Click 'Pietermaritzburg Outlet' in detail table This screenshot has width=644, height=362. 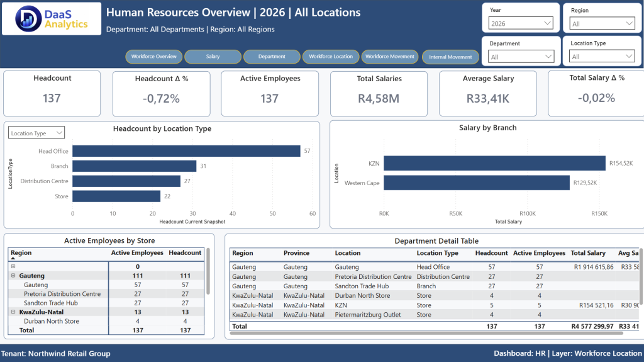367,315
